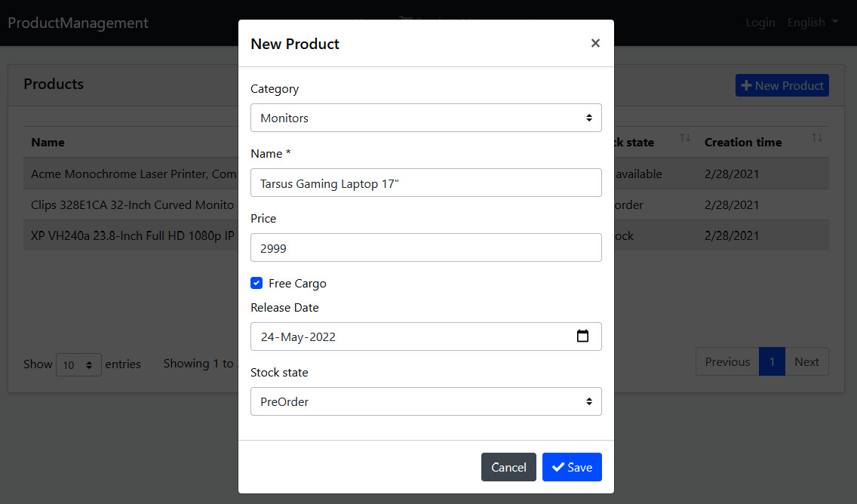Click the sort arrows on Stock state column

tap(685, 138)
